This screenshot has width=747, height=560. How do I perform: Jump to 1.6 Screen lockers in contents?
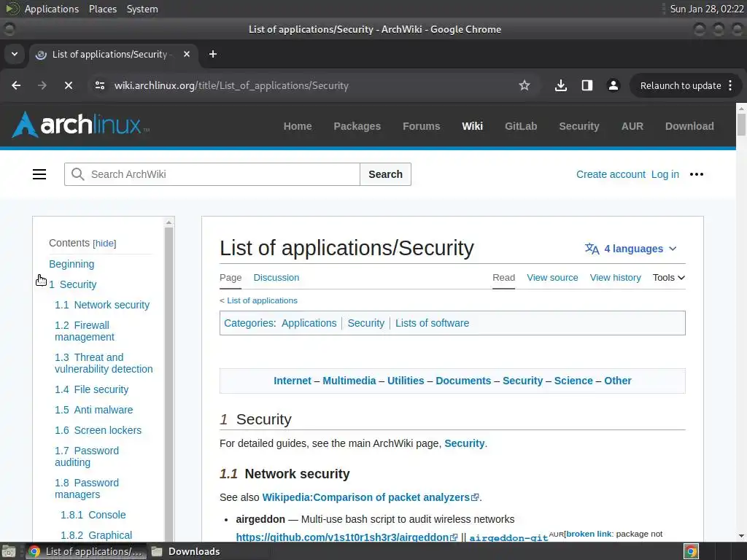(x=98, y=430)
